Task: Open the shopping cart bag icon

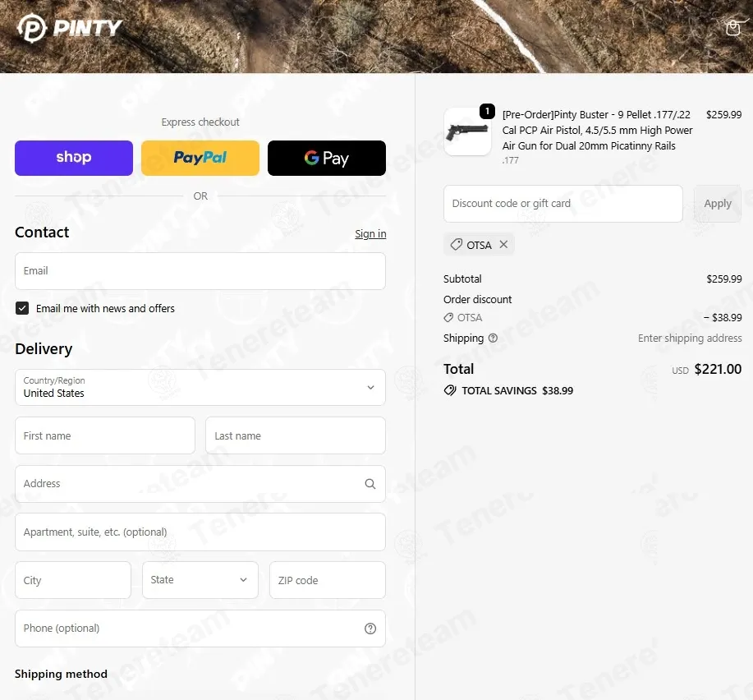Action: tap(732, 28)
